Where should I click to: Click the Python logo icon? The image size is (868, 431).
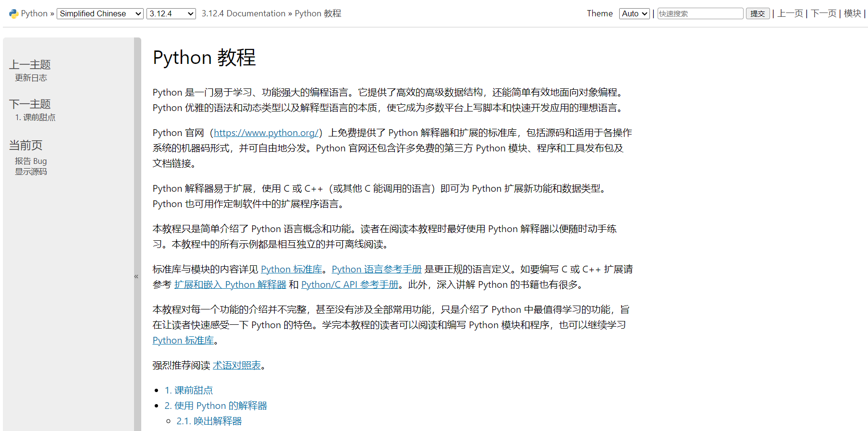click(x=13, y=13)
